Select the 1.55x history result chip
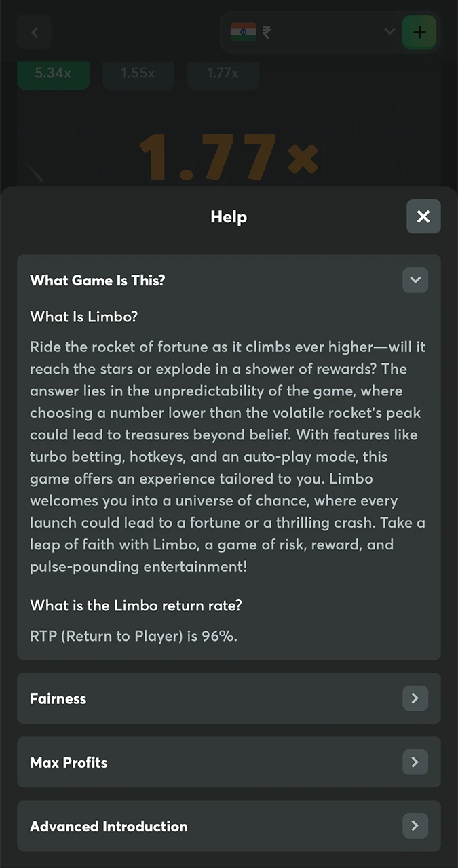This screenshot has width=458, height=868. (138, 73)
